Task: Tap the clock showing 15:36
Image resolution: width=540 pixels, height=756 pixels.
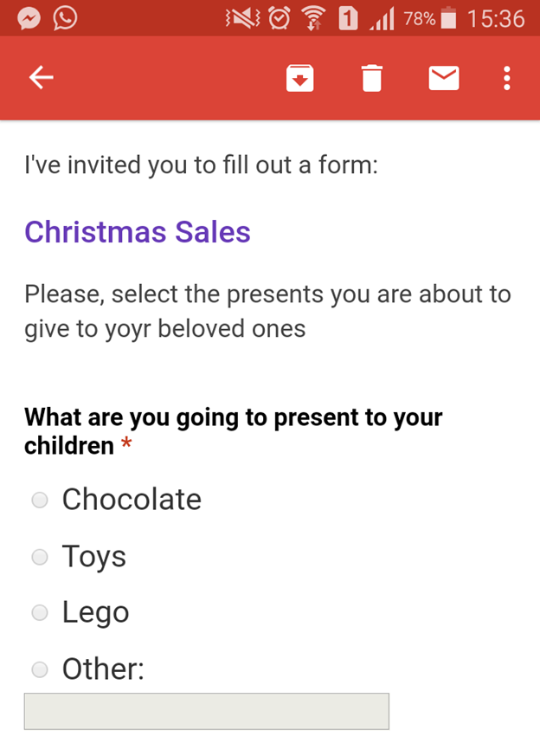Action: 498,17
